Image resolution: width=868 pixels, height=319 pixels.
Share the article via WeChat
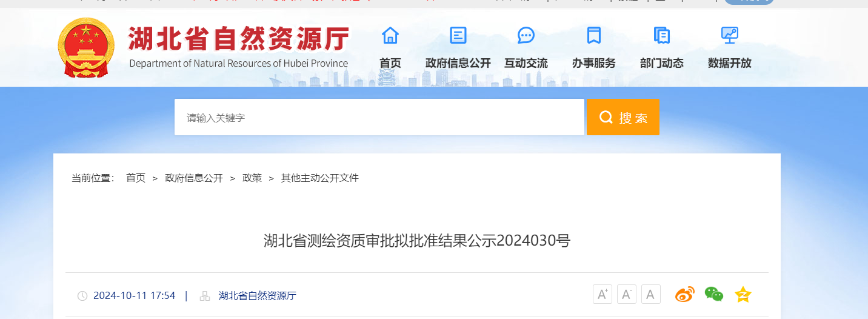[x=714, y=295]
